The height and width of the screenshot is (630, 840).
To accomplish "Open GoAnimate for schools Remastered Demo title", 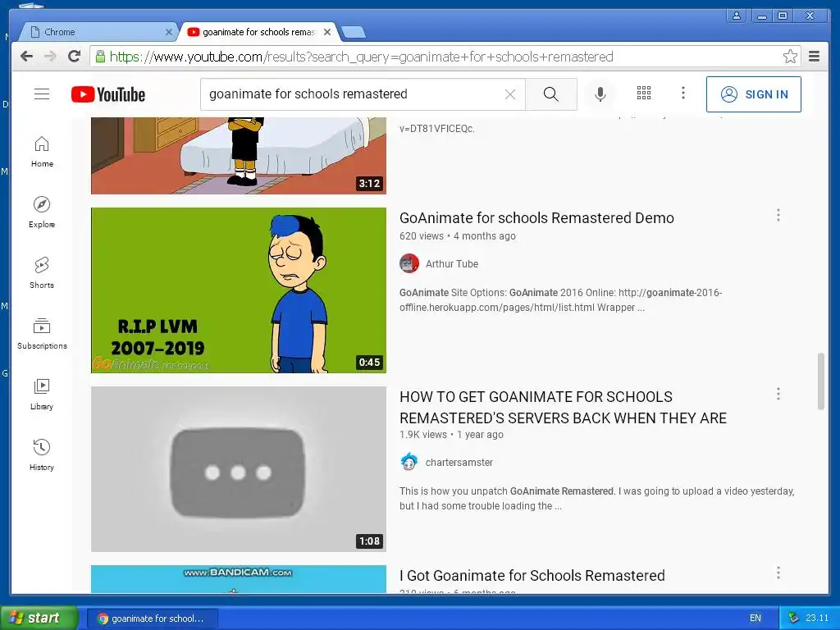I will click(536, 218).
